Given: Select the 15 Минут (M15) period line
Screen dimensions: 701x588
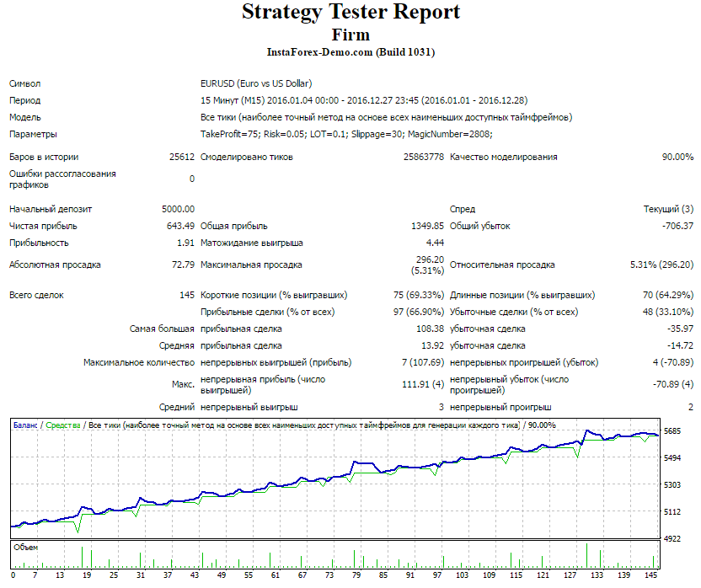Looking at the screenshot, I should click(364, 100).
